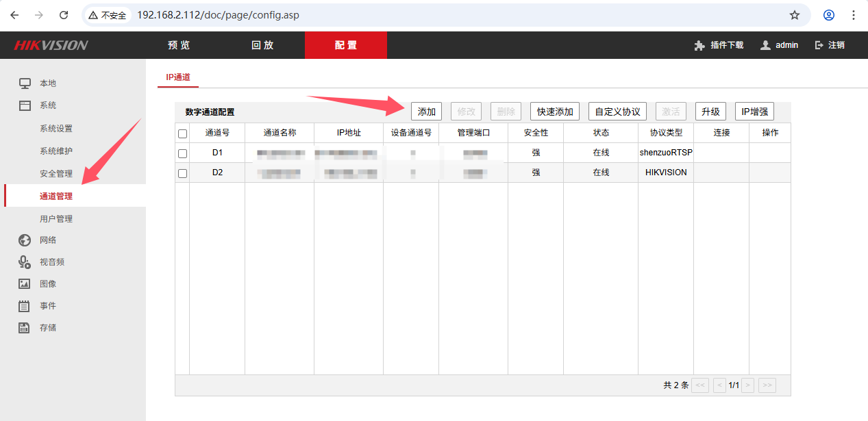868x421 pixels.
Task: Select the checkbox for channel D1
Action: coord(182,153)
